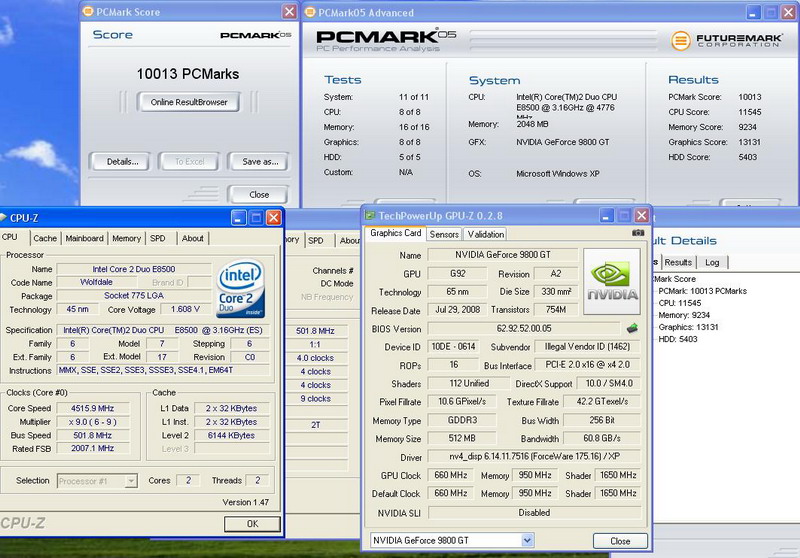The height and width of the screenshot is (558, 800).
Task: Click the PCMark Score window title icon
Action: [88, 11]
